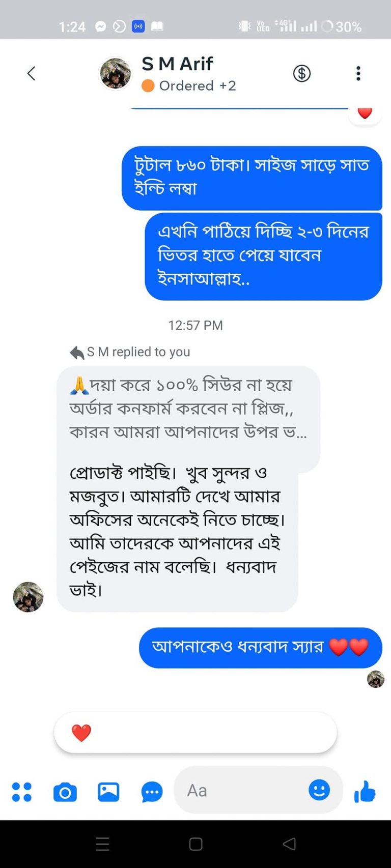
Task: Tap the quoted reply message preview
Action: (188, 410)
